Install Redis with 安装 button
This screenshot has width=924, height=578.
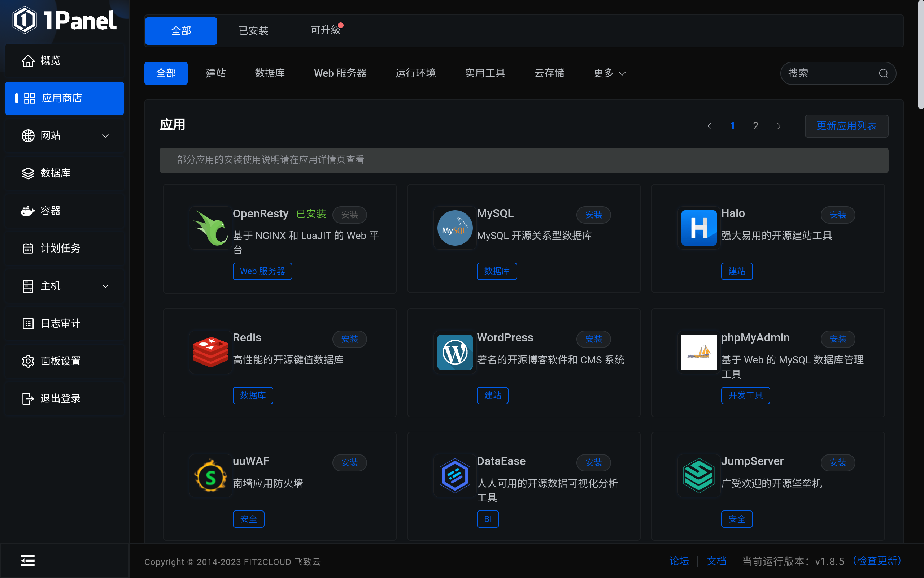tap(349, 339)
